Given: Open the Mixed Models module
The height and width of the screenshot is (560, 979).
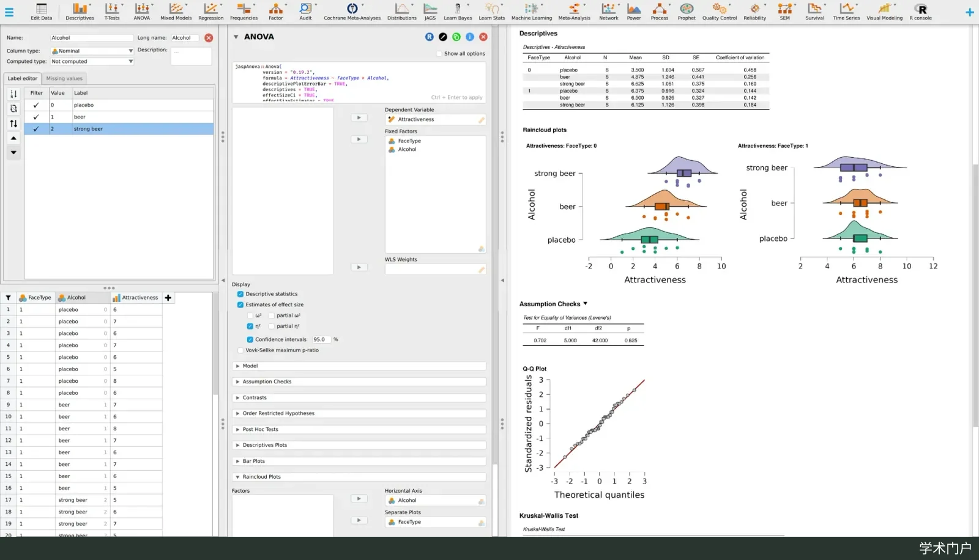Looking at the screenshot, I should point(176,11).
